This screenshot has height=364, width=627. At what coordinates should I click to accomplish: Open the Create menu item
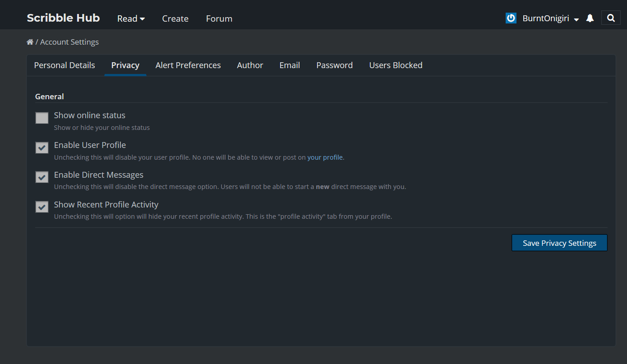(x=175, y=18)
